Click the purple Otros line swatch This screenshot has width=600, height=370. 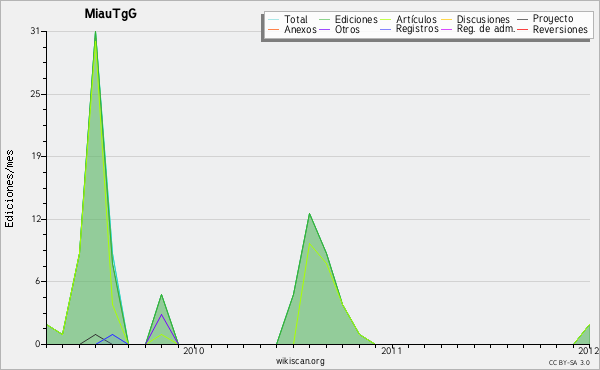point(324,29)
